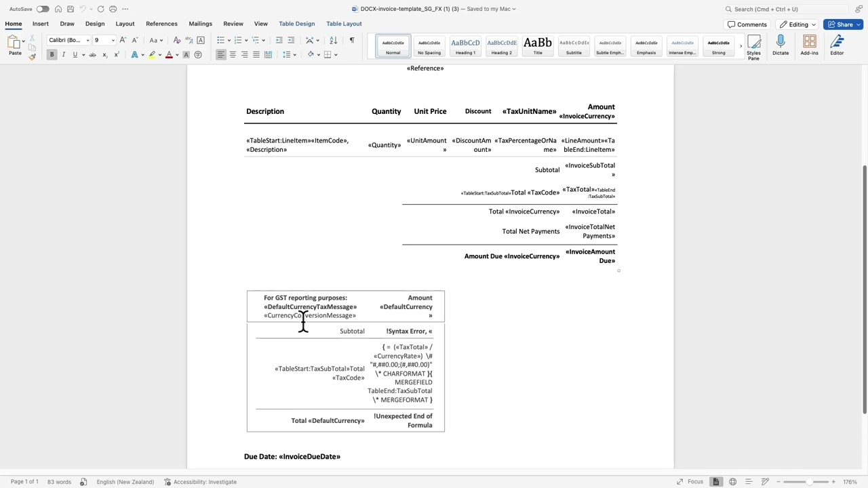Open the Borders dropdown arrow
Viewport: 868px width, 488px height.
click(336, 54)
